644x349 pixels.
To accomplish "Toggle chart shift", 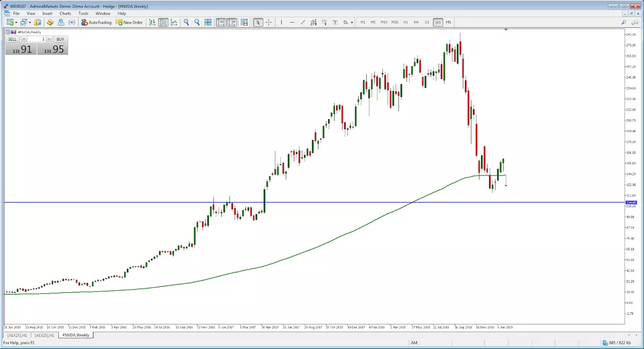I will (232, 22).
